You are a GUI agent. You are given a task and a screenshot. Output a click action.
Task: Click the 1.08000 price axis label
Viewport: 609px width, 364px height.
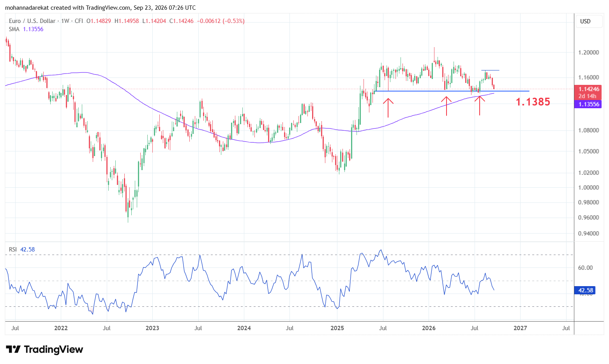coord(588,130)
